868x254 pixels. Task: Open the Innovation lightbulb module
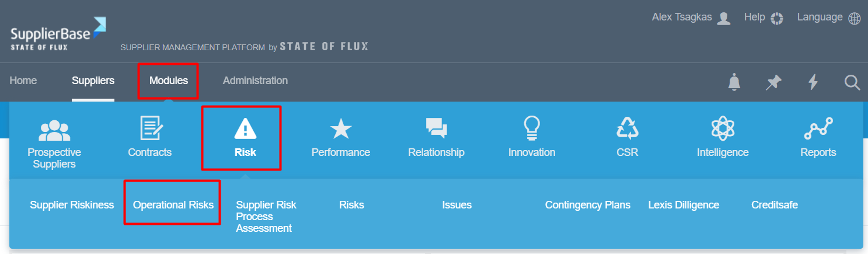pos(532,138)
